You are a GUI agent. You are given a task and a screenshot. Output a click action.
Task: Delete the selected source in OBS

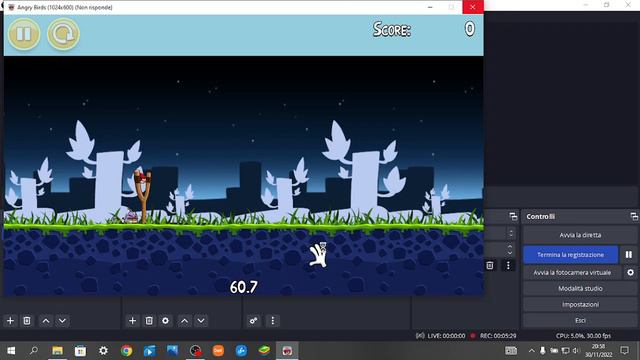click(x=149, y=321)
